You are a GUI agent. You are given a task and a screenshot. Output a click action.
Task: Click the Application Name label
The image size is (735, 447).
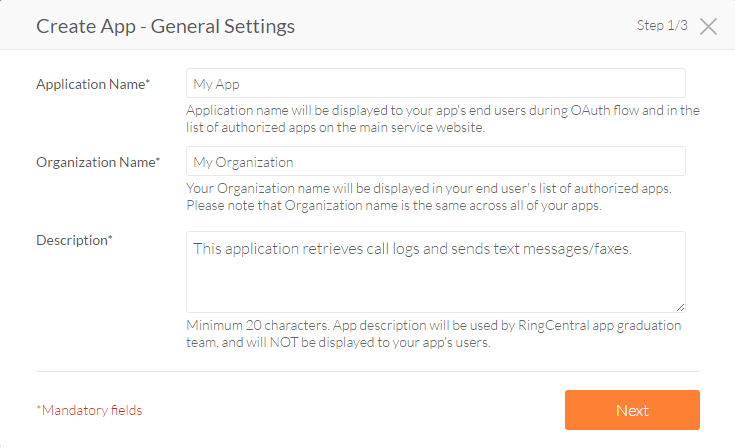[90, 84]
